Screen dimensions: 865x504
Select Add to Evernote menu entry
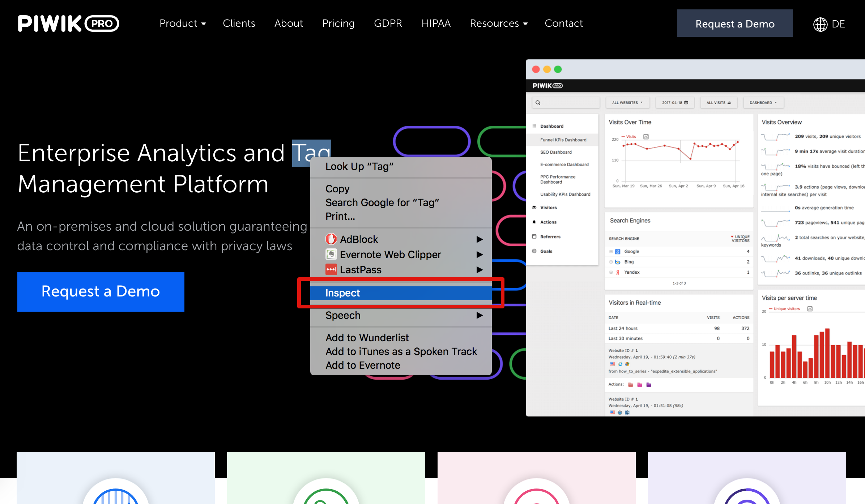coord(401,365)
